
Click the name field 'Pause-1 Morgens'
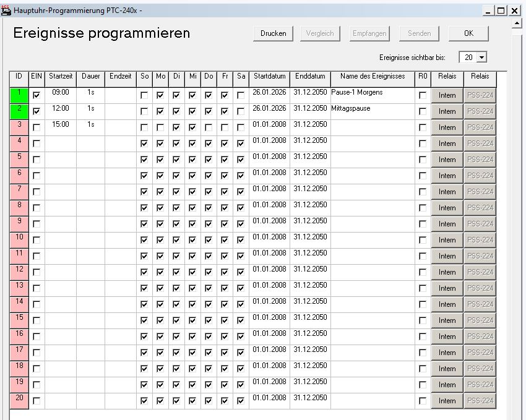pyautogui.click(x=371, y=93)
